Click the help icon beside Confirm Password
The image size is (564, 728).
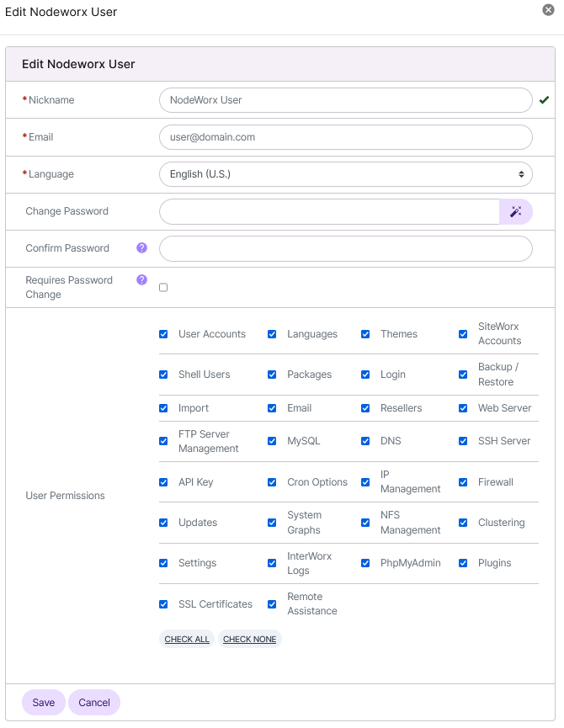141,248
